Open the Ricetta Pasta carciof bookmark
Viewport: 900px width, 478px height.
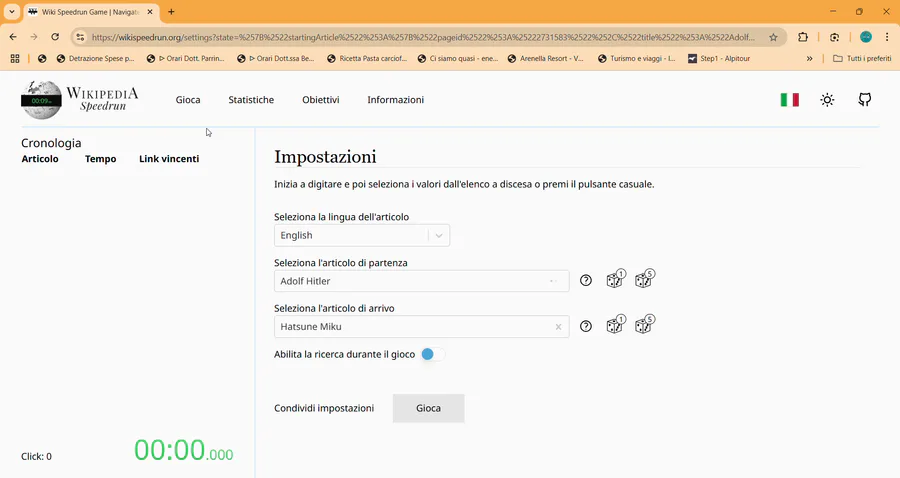click(x=366, y=59)
